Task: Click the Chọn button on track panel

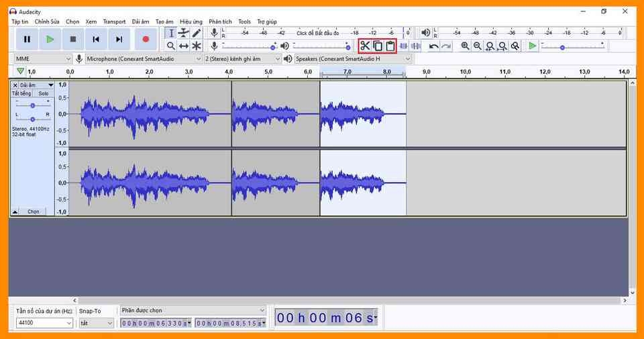Action: [x=33, y=211]
